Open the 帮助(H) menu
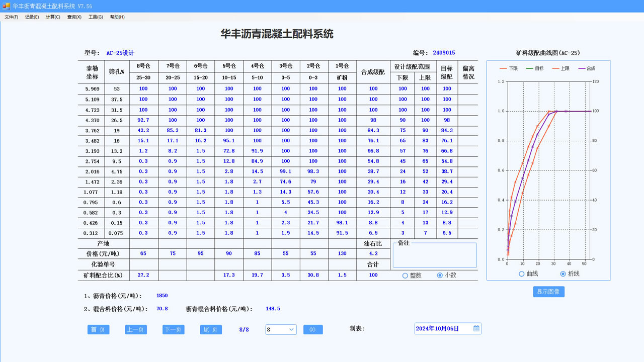The width and height of the screenshot is (644, 362). pyautogui.click(x=116, y=17)
